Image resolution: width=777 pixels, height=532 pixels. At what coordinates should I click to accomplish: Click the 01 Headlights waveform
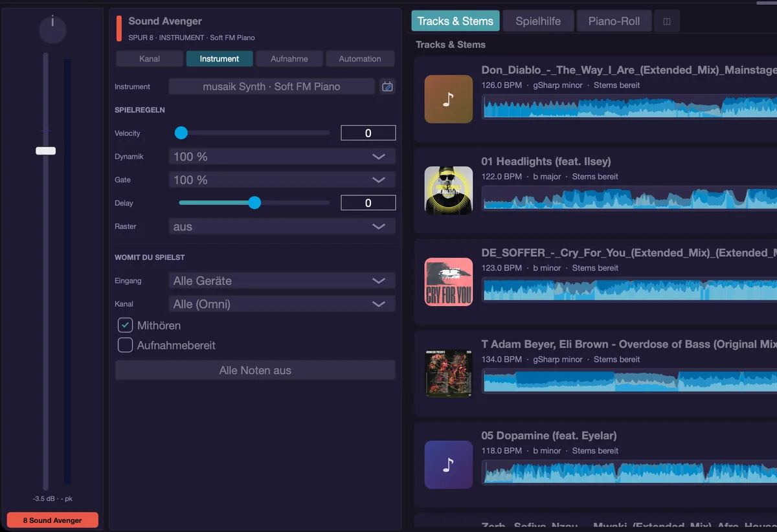pos(629,198)
